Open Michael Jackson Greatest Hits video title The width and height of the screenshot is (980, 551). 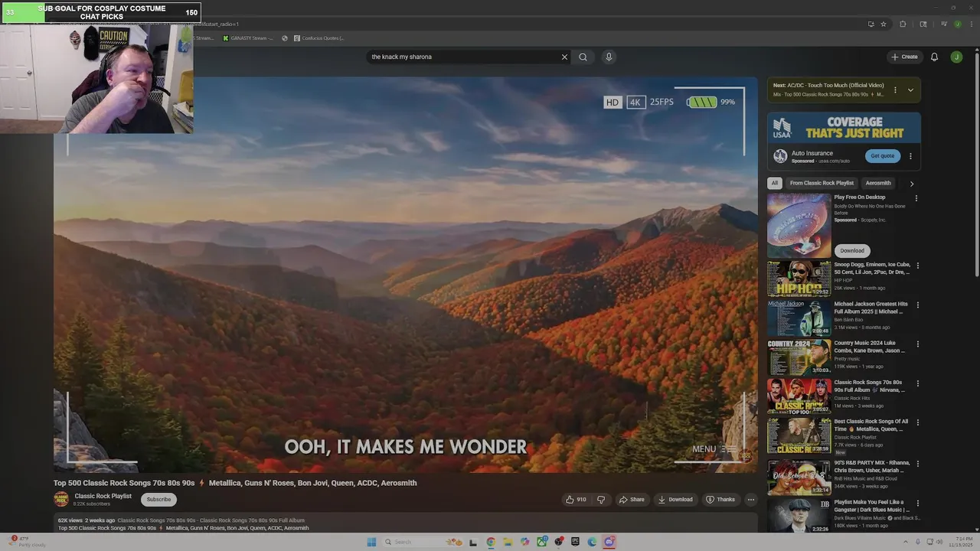[x=871, y=308]
